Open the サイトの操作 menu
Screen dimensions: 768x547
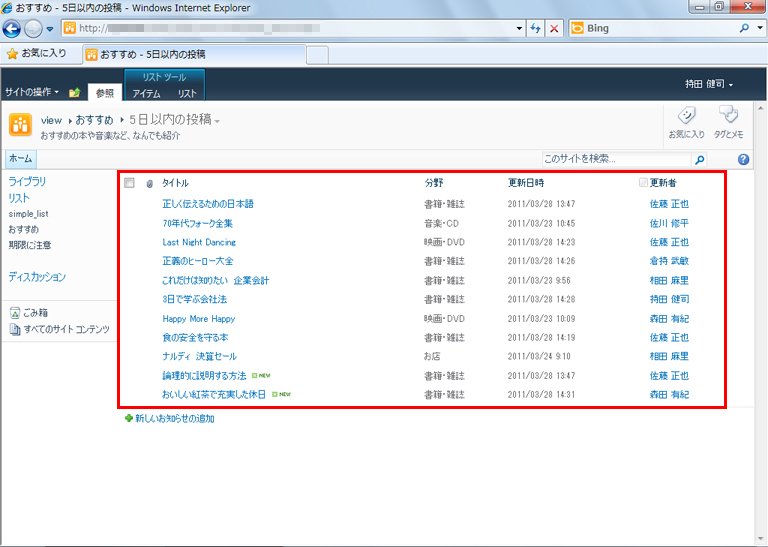(32, 92)
